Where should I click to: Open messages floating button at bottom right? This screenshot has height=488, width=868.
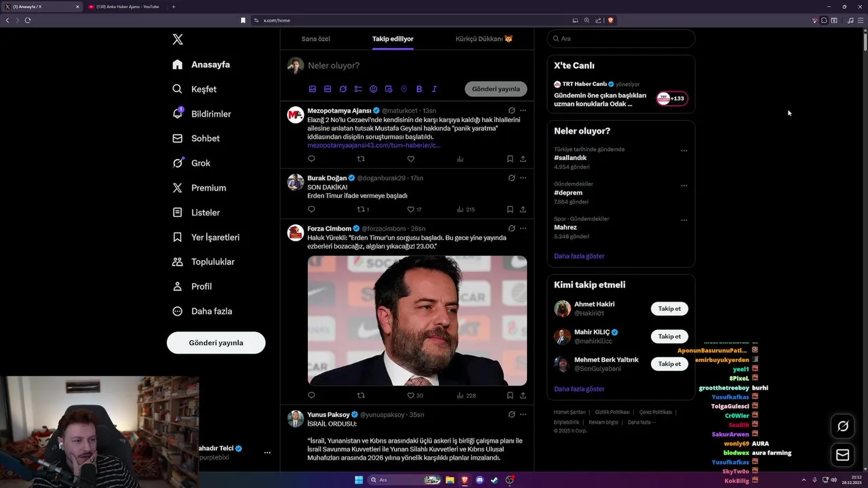843,455
